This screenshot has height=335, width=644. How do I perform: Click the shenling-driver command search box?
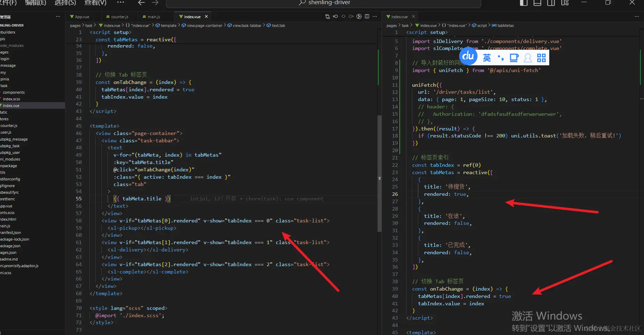[324, 3]
